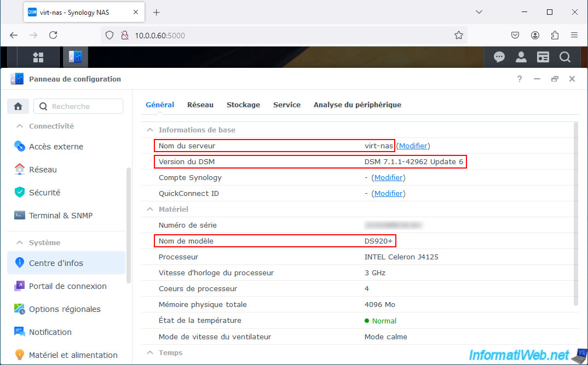Open the DSM main menu grid icon
Image resolution: width=588 pixels, height=365 pixels.
38,57
